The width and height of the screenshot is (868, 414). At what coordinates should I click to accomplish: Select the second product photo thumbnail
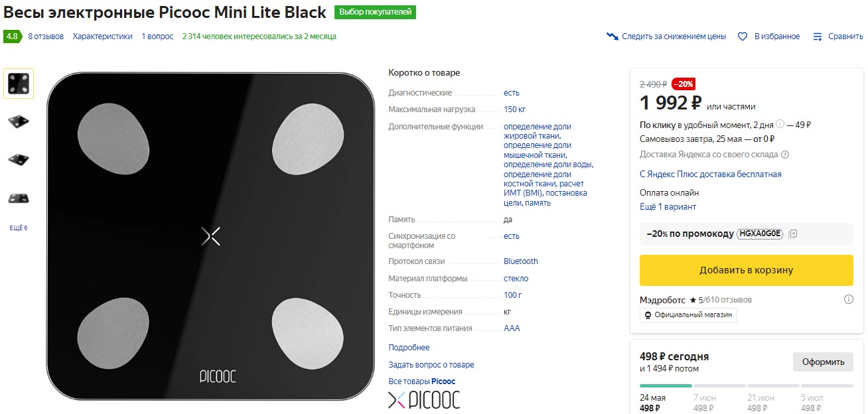point(18,121)
